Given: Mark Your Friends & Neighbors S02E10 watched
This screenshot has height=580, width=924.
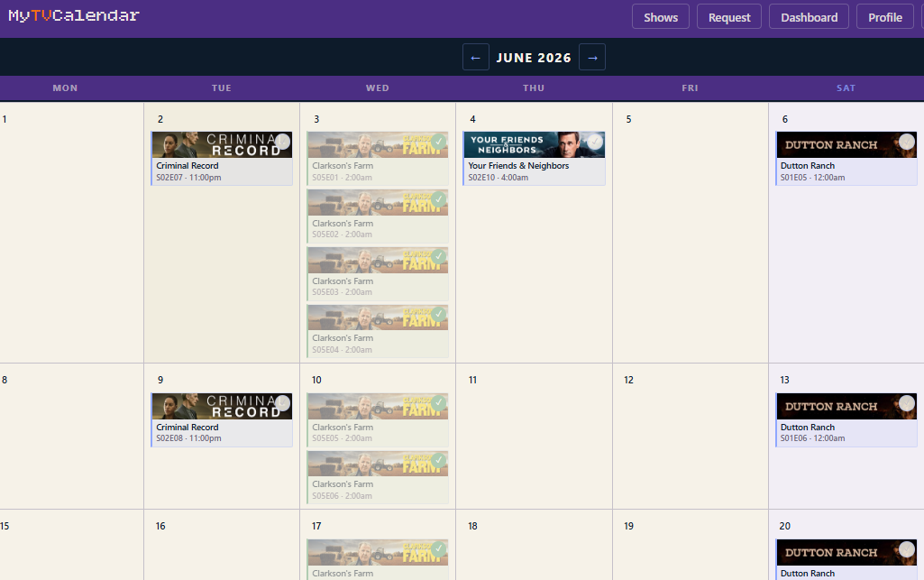Looking at the screenshot, I should pos(595,142).
